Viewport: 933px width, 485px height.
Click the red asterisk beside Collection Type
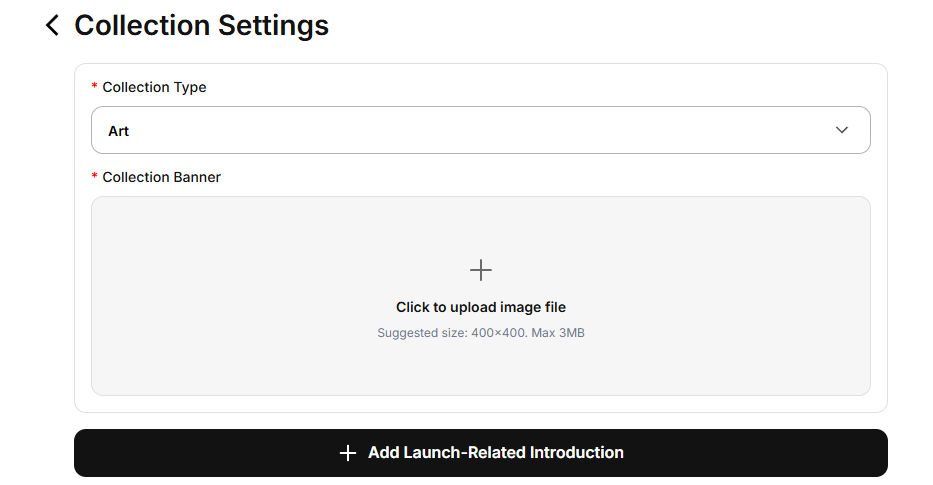coord(95,88)
